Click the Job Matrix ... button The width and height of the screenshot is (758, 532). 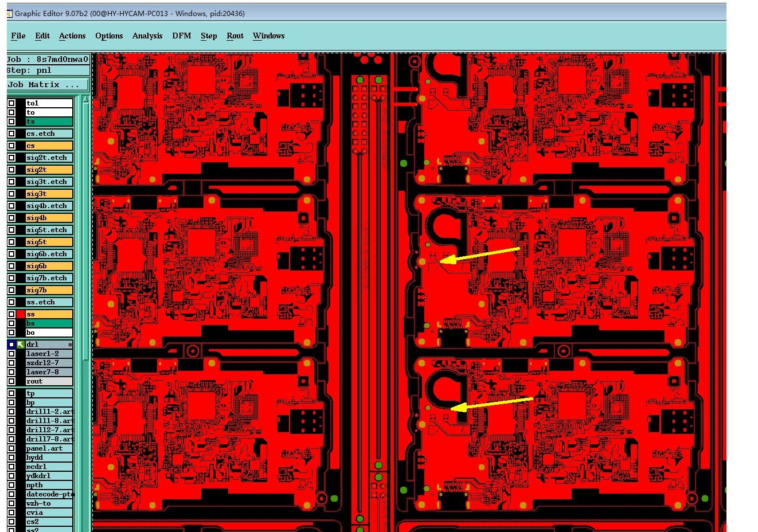click(48, 84)
